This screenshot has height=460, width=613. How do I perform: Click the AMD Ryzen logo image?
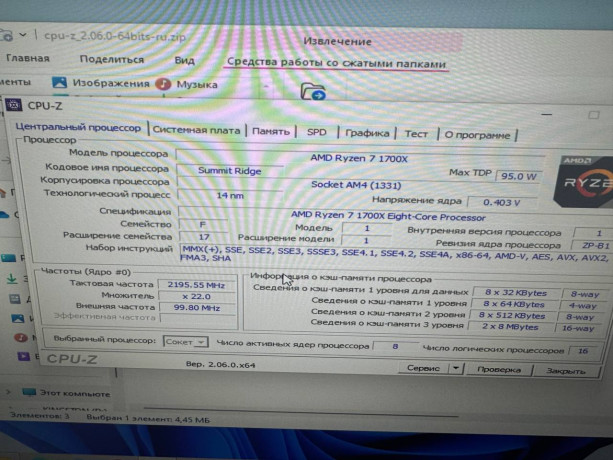point(584,181)
